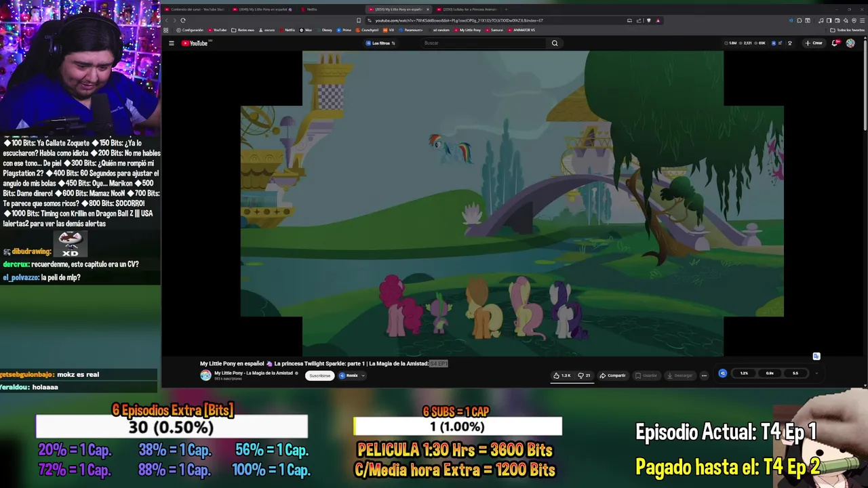Open ANIMATOR VS bookmark
Screen dimensions: 868x488
tap(522, 30)
